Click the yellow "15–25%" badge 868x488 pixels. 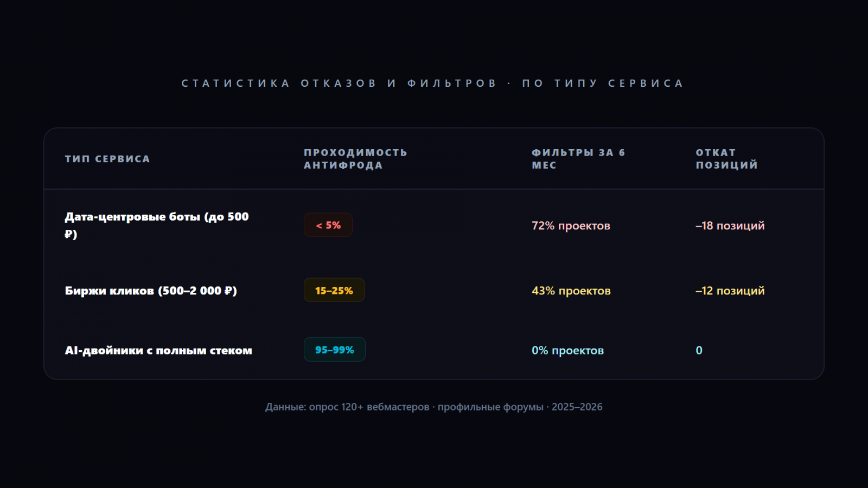[x=334, y=291]
